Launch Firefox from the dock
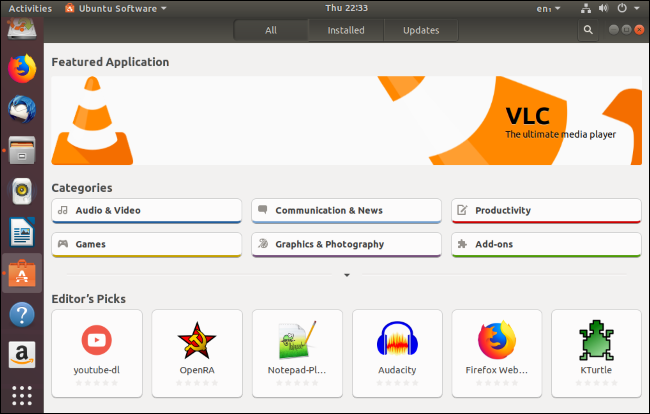 pyautogui.click(x=22, y=68)
